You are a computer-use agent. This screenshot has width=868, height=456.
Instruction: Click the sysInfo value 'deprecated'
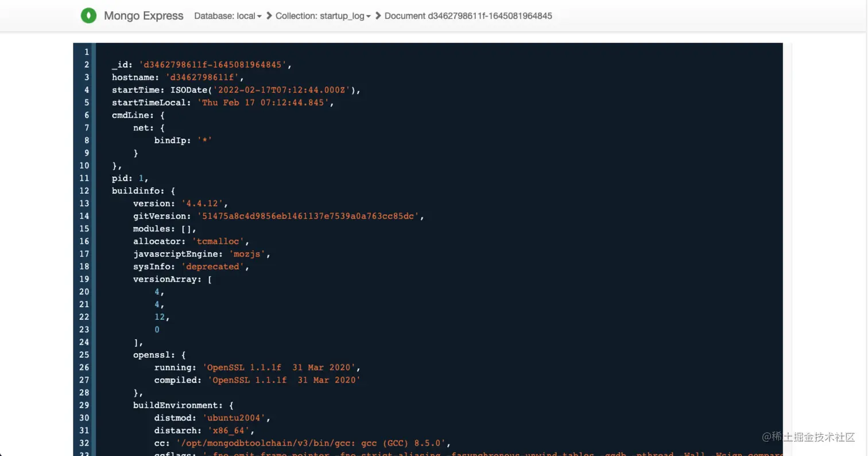212,266
